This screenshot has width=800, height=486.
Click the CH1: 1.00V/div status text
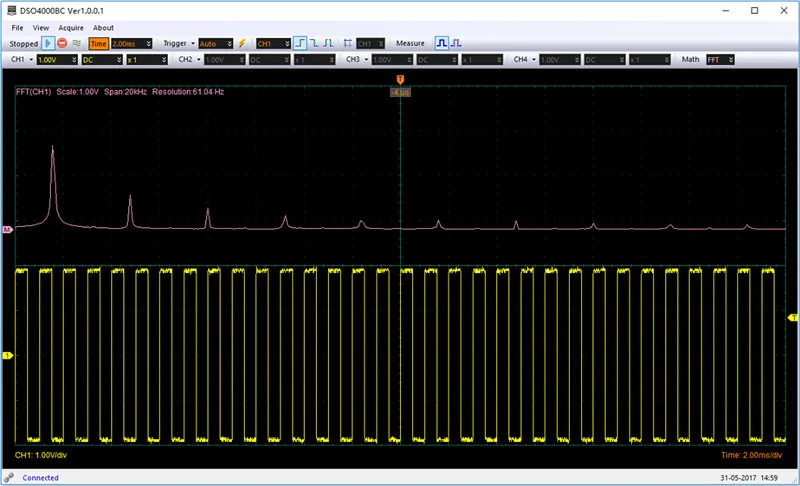[x=41, y=455]
